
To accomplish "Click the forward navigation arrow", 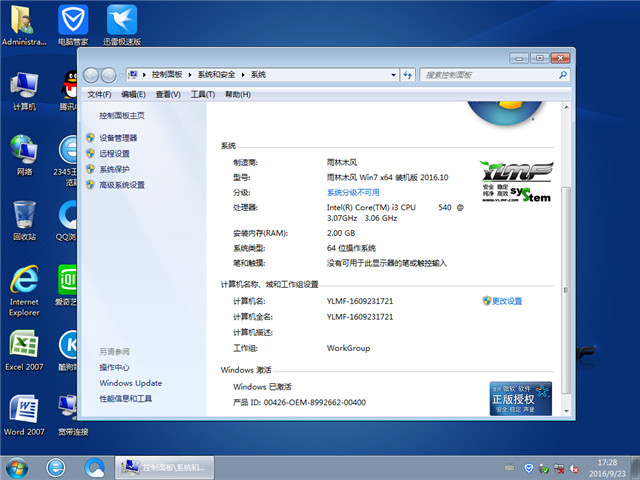I will 108,75.
